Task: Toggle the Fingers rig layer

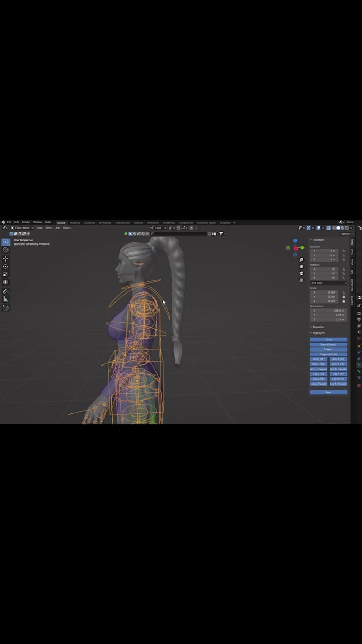Action: [328, 349]
